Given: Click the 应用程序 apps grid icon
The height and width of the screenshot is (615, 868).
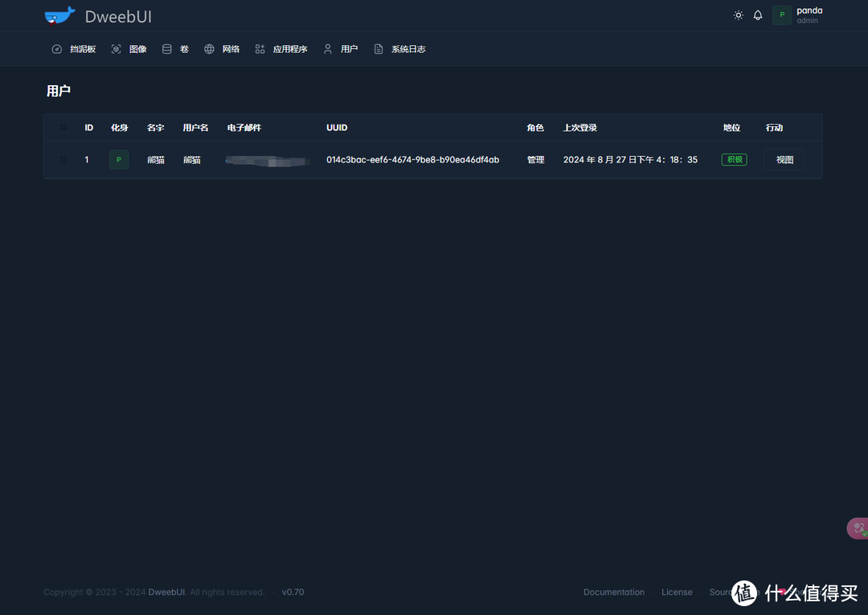Looking at the screenshot, I should tap(260, 49).
